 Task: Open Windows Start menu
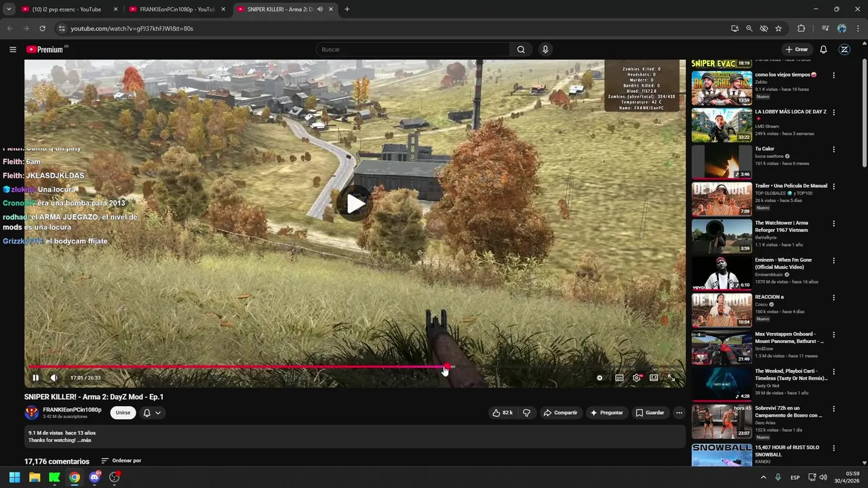click(x=14, y=477)
